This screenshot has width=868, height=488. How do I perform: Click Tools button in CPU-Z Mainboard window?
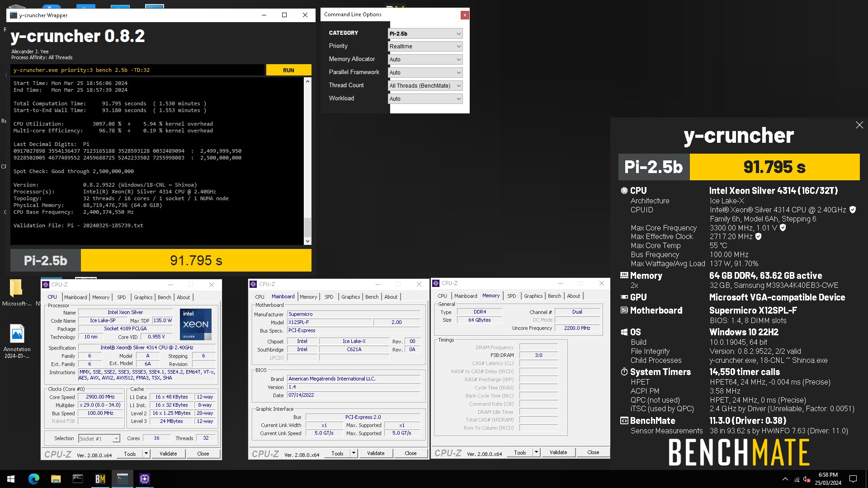337,453
